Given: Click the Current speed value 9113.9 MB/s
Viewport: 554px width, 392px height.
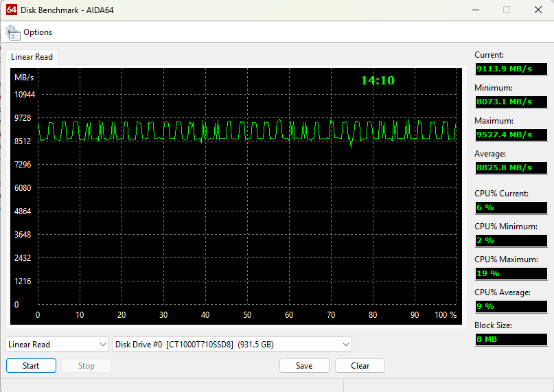Looking at the screenshot, I should point(511,69).
